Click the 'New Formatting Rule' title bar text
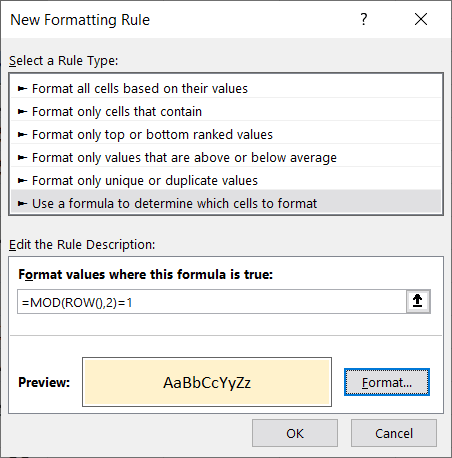The width and height of the screenshot is (452, 458). click(80, 20)
